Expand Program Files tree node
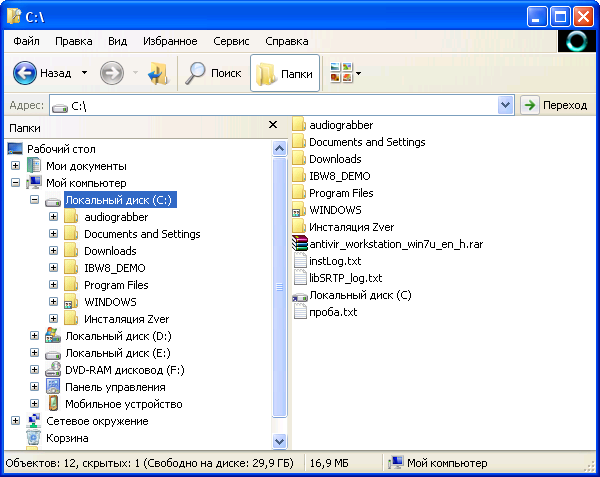The height and width of the screenshot is (477, 600). [54, 285]
